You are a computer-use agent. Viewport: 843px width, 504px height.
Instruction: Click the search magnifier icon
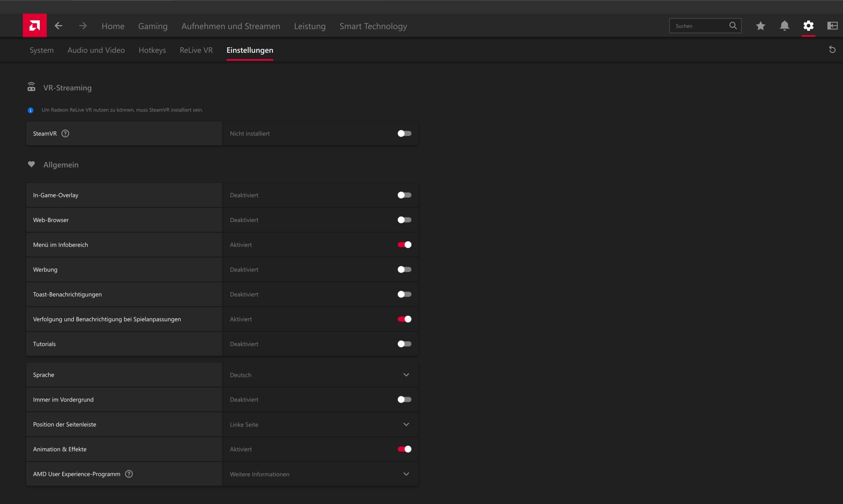tap(733, 26)
